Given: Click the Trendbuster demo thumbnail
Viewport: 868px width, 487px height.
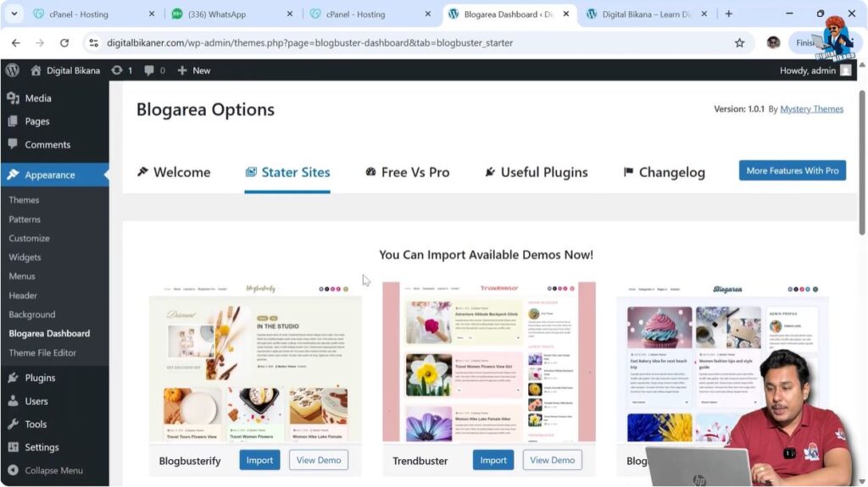Looking at the screenshot, I should click(489, 362).
